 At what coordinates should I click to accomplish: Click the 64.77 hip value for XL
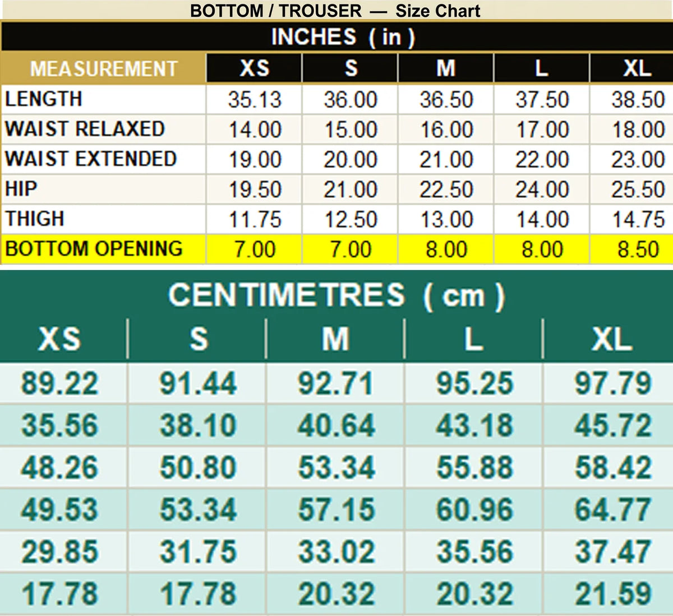tap(613, 510)
